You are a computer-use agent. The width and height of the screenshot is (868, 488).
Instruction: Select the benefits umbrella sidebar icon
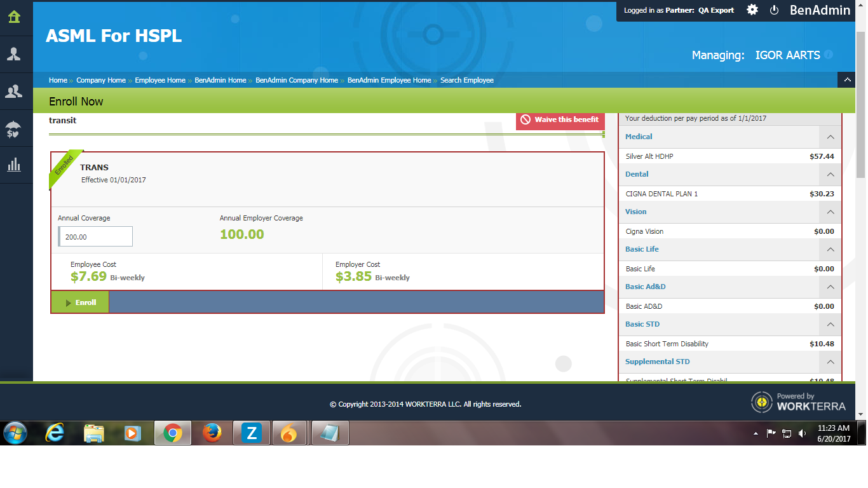[14, 129]
